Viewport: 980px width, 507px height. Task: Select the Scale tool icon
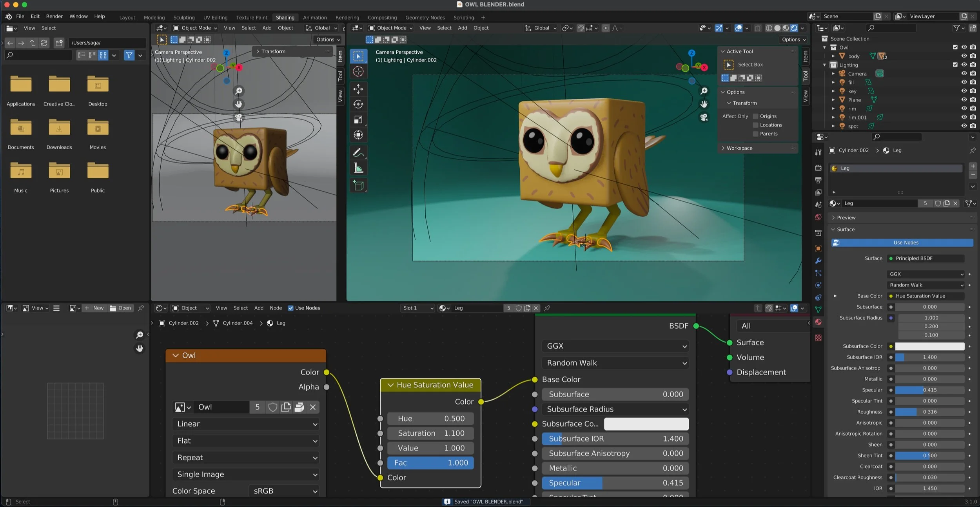tap(358, 120)
